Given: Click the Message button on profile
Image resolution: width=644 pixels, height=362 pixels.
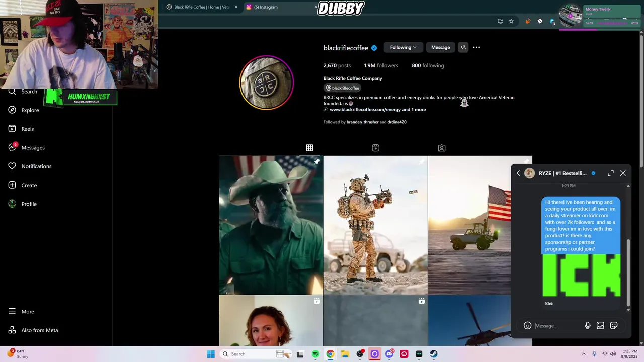Looking at the screenshot, I should pyautogui.click(x=440, y=47).
